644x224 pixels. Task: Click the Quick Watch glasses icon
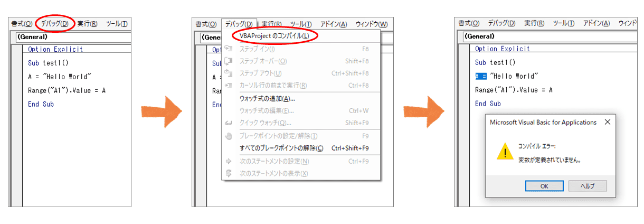[229, 123]
